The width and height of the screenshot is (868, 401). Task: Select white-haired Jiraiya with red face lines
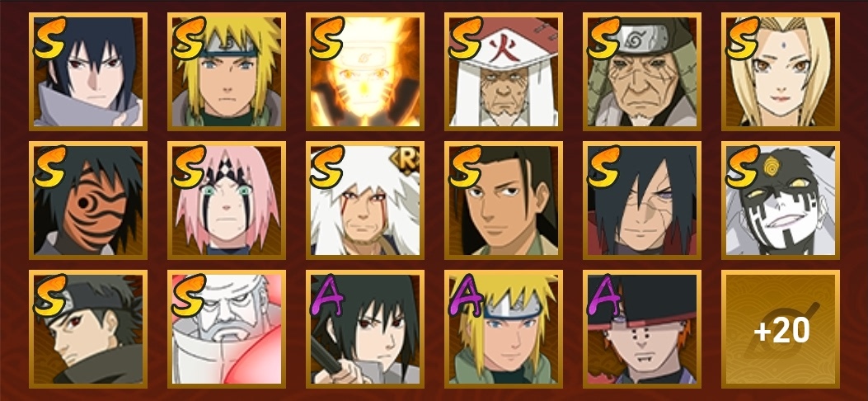click(x=365, y=200)
